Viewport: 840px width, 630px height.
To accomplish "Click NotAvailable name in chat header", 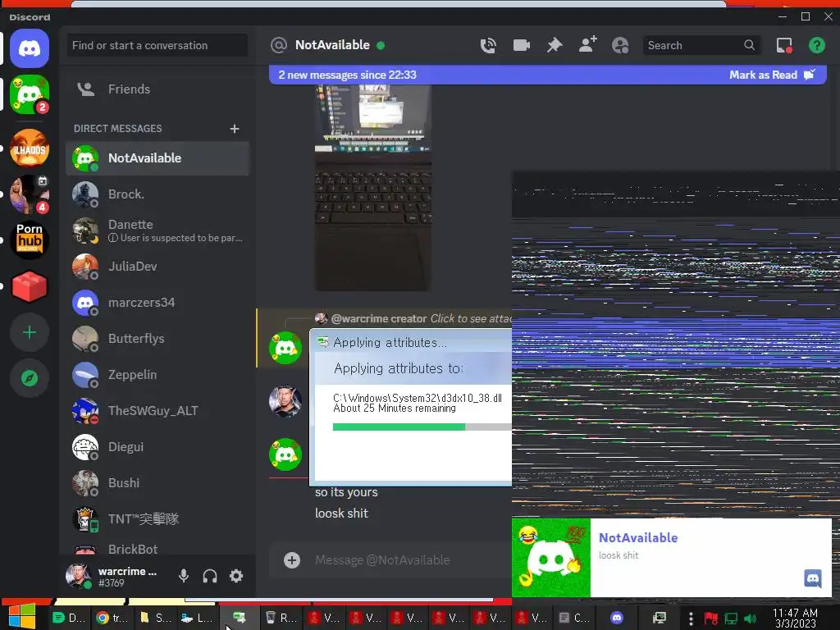I will pyautogui.click(x=332, y=45).
